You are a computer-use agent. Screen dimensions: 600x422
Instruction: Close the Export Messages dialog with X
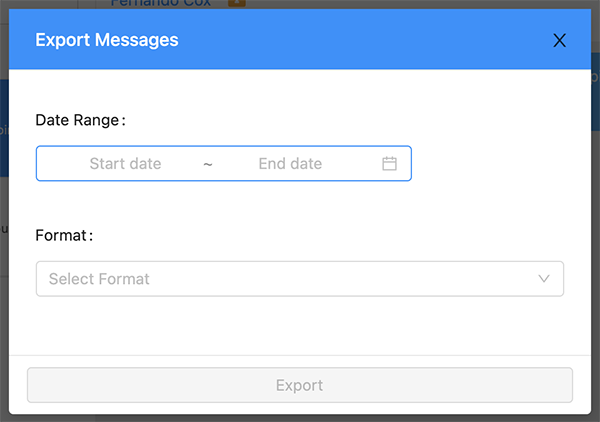pyautogui.click(x=559, y=40)
